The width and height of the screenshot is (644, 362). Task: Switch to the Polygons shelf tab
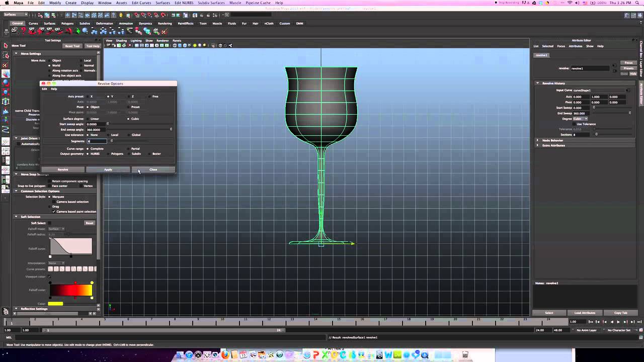(67, 23)
